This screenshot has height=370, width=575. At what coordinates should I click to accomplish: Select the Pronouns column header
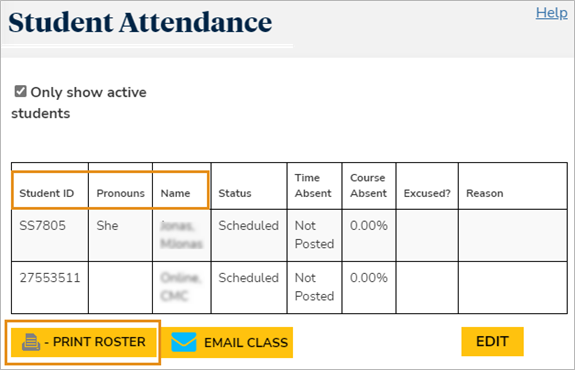pyautogui.click(x=121, y=193)
